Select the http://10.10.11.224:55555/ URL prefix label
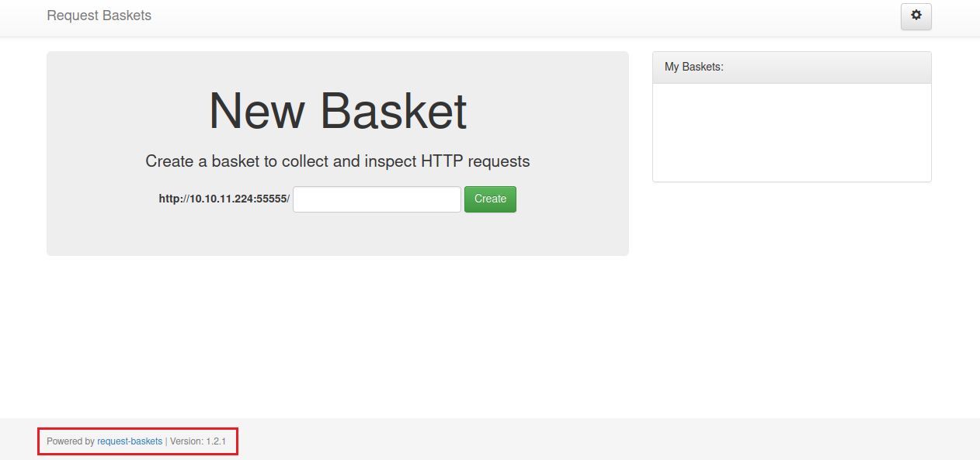The image size is (980, 460). pos(224,199)
